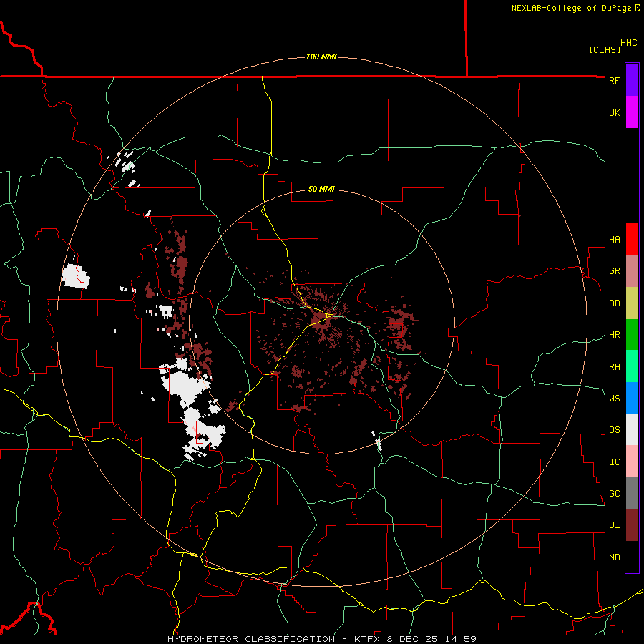Screen dimensions: 644x644
Task: Click the GC legend label
Action: pos(614,494)
